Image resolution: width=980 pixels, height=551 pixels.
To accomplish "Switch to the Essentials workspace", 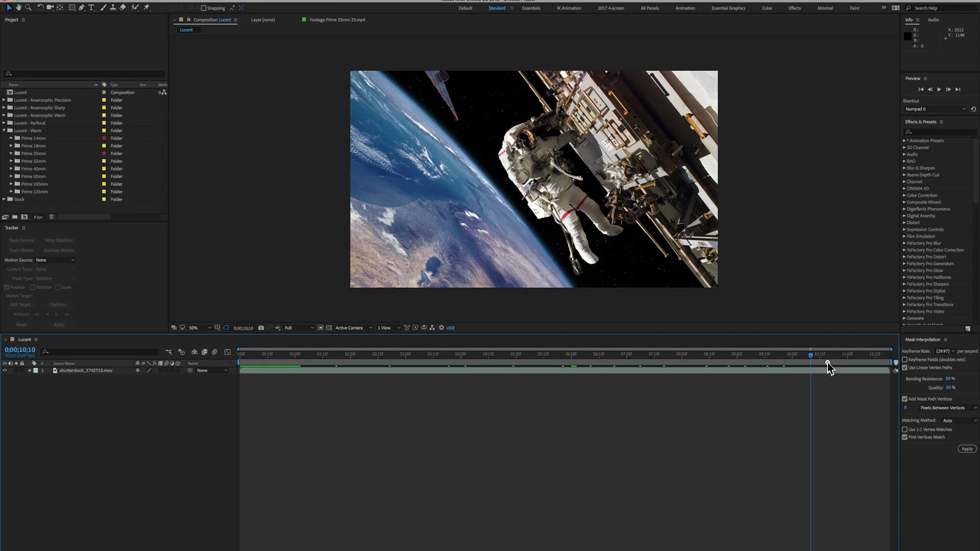I will click(531, 8).
